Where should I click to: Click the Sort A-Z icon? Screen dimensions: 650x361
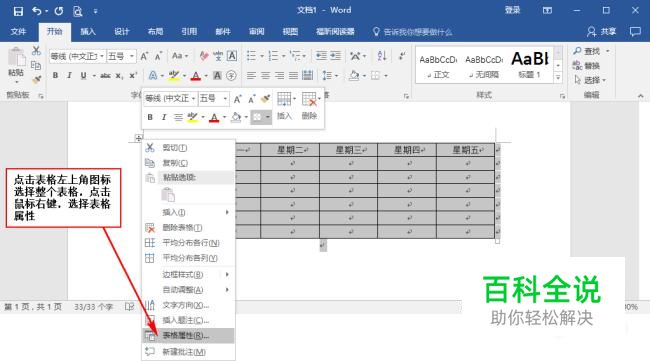click(x=382, y=56)
